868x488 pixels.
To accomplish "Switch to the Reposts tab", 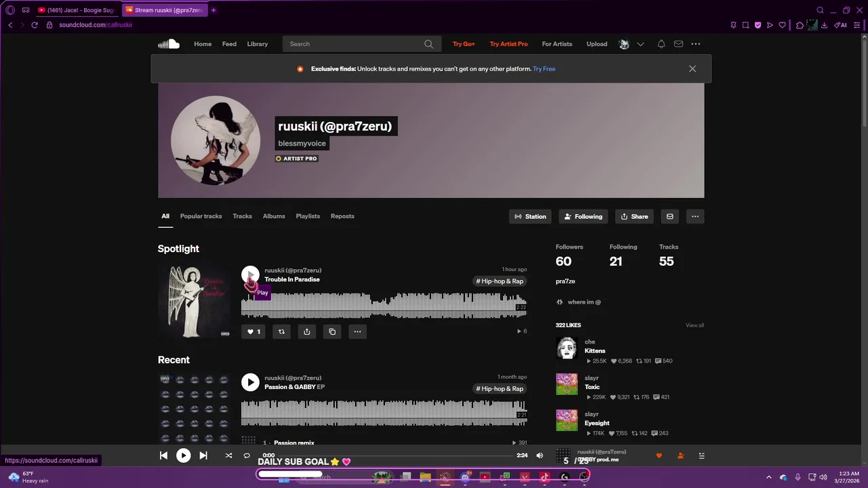I will pos(342,216).
